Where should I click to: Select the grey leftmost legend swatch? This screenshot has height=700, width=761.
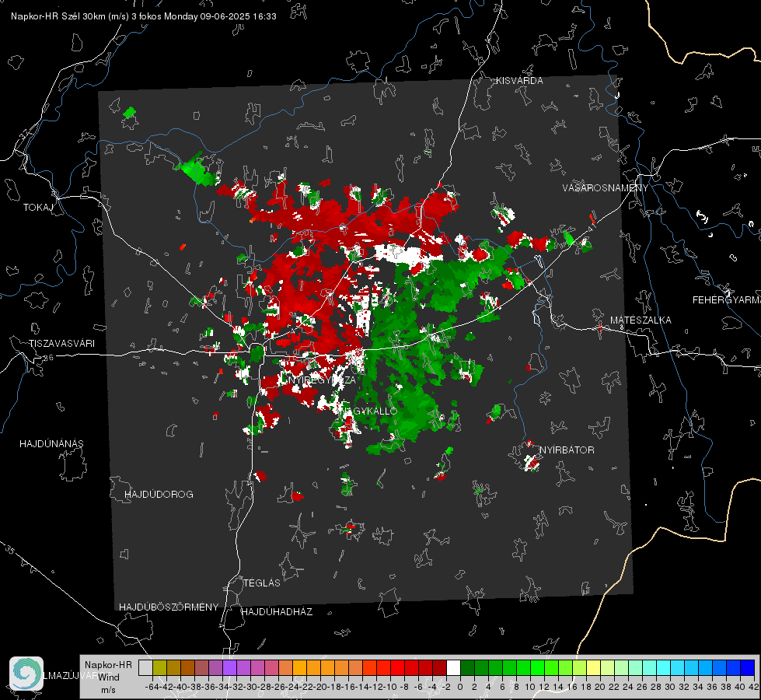[x=145, y=667]
